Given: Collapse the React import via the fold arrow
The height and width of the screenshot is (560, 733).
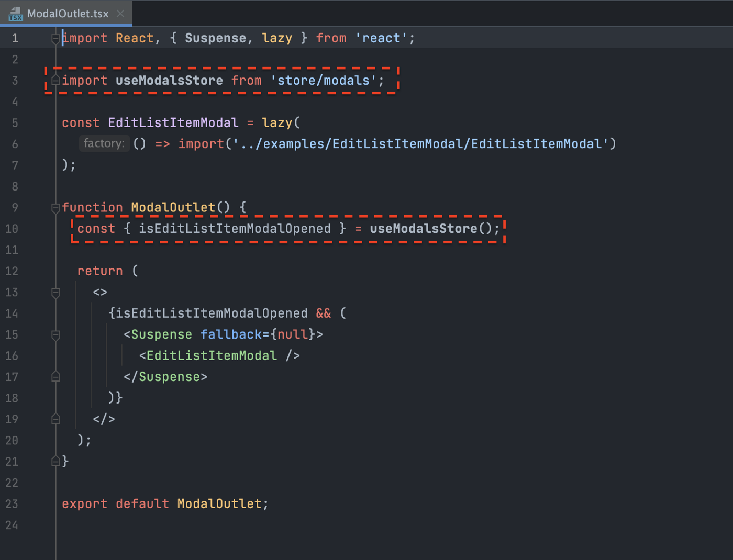Looking at the screenshot, I should [x=55, y=38].
